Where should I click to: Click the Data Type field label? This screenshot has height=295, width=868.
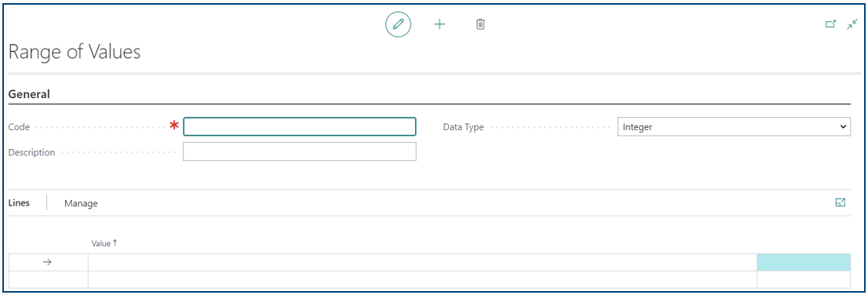[463, 127]
